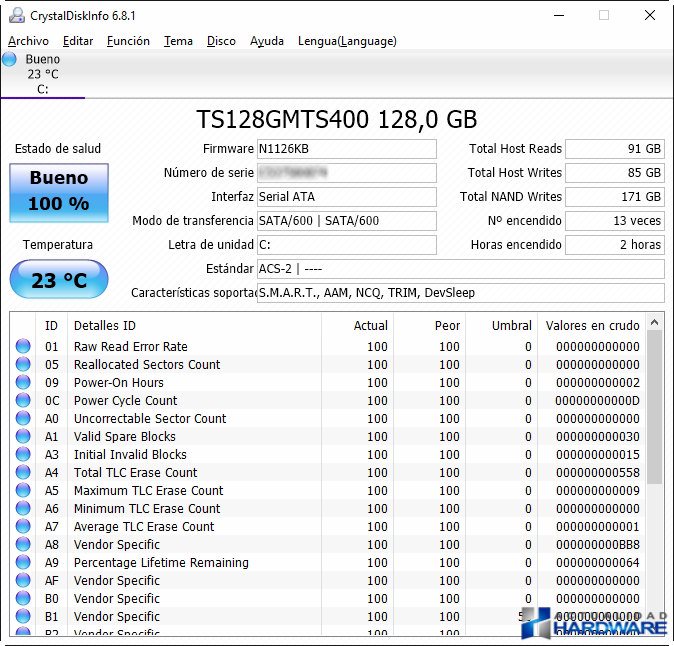
Task: Select the blue status orb for drive C:
Action: pos(9,59)
